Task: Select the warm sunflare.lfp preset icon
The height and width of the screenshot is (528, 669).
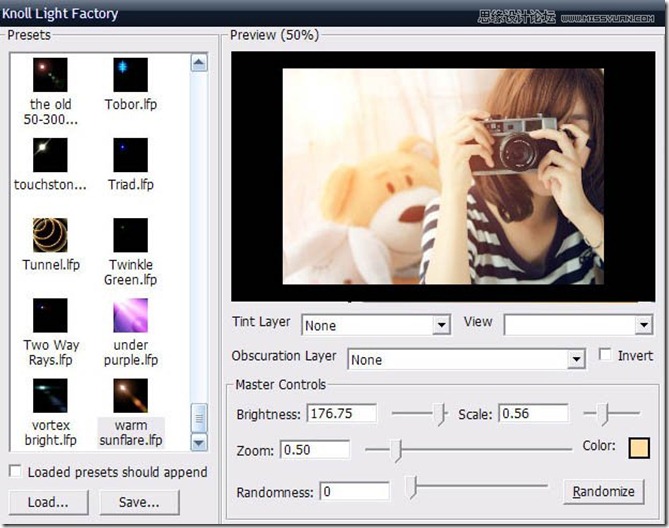Action: point(131,395)
